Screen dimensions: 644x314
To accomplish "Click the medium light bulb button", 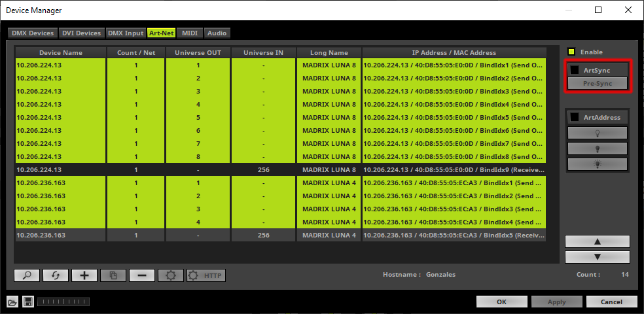I will point(598,148).
